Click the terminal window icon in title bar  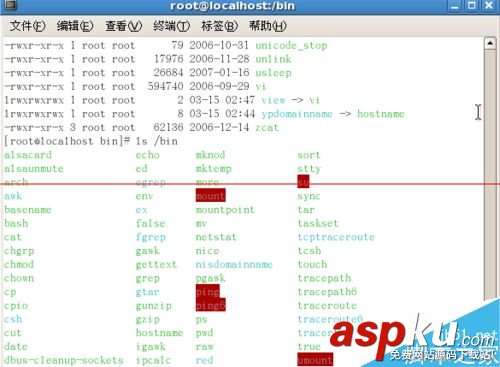(10, 5)
